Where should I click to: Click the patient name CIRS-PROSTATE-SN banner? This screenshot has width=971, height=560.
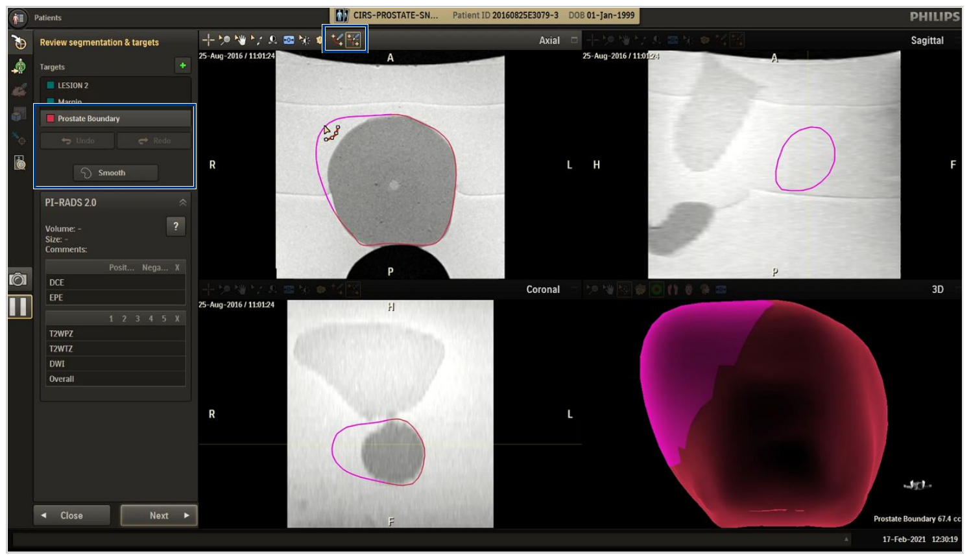click(x=395, y=15)
